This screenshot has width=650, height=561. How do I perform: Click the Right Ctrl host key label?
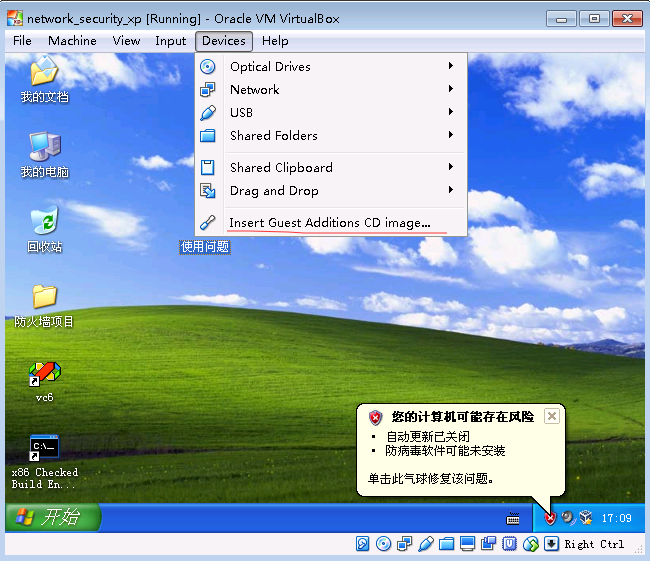[594, 544]
